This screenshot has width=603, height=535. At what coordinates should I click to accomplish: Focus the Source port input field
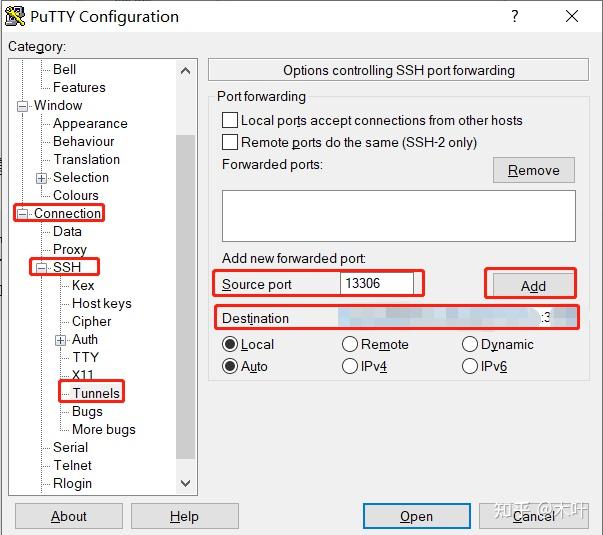pos(377,283)
